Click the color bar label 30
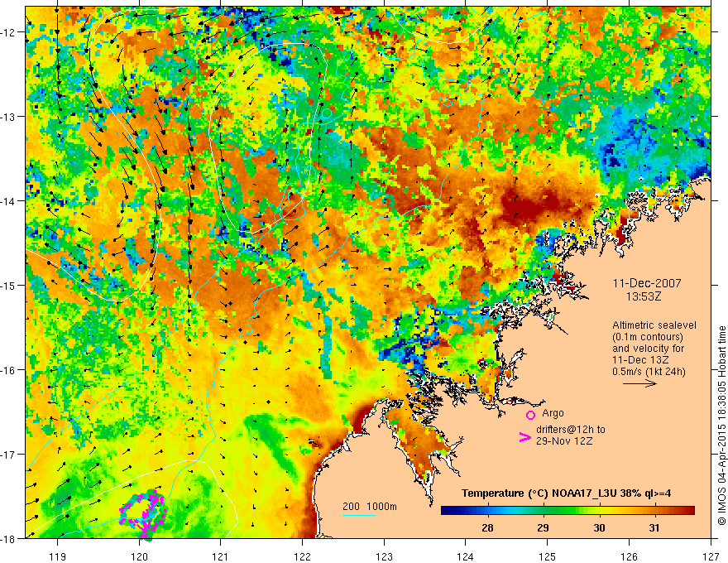 click(599, 527)
